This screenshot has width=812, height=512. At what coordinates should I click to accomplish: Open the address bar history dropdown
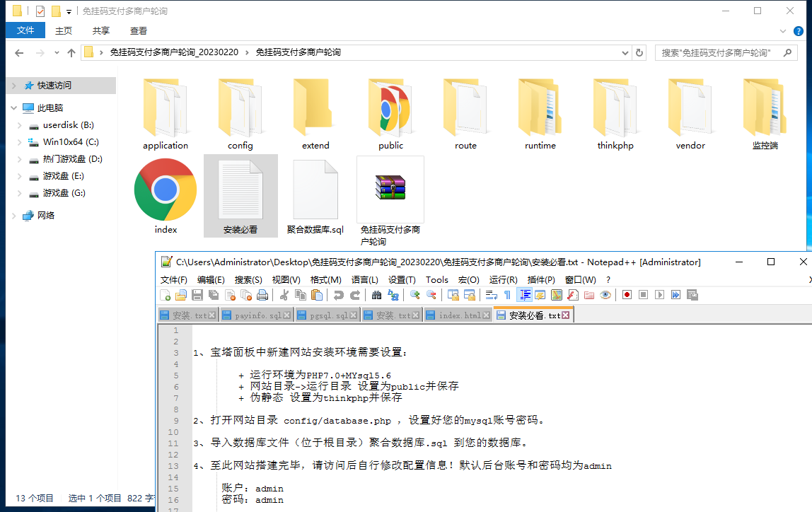tap(625, 52)
